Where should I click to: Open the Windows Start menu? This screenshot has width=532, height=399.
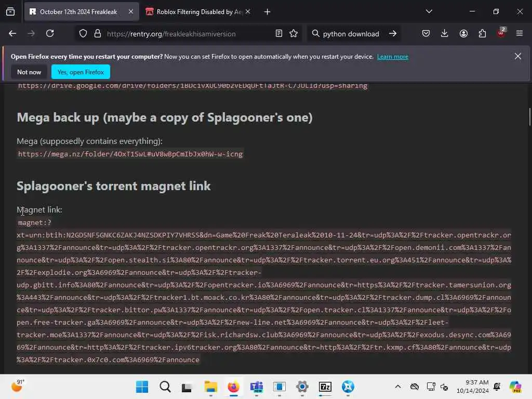click(142, 387)
